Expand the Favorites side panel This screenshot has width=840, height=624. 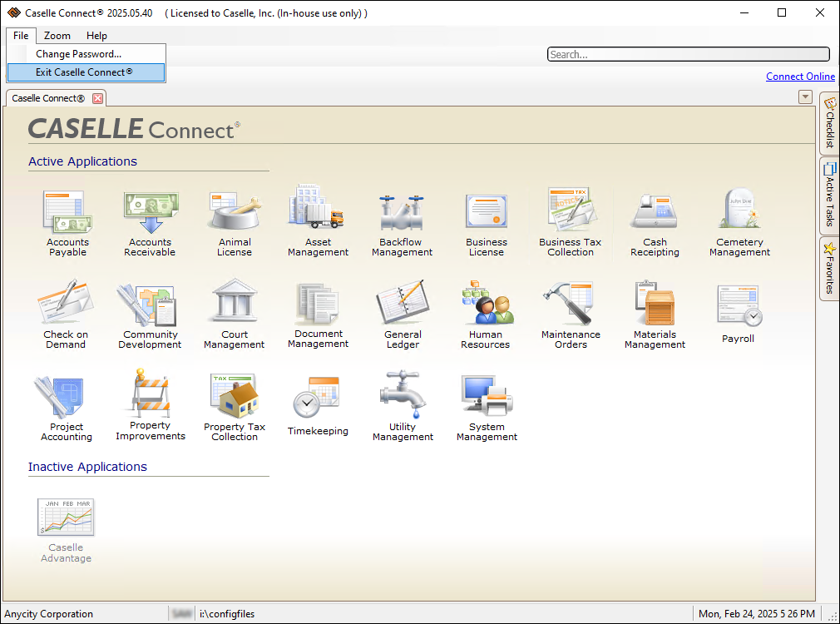coord(829,269)
